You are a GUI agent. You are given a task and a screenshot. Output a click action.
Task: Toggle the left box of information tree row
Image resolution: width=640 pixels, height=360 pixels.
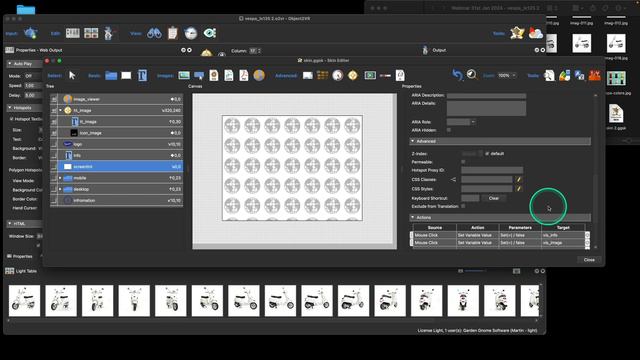point(54,200)
